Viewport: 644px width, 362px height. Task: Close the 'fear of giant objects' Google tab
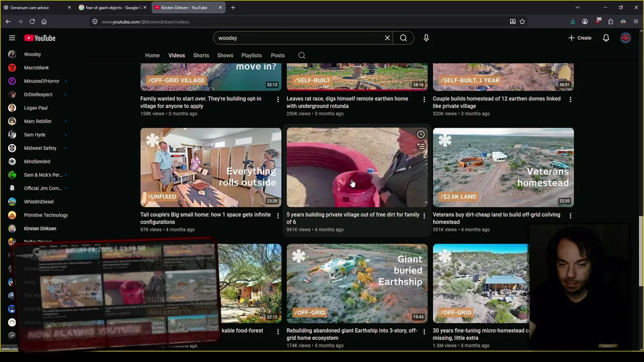[145, 8]
